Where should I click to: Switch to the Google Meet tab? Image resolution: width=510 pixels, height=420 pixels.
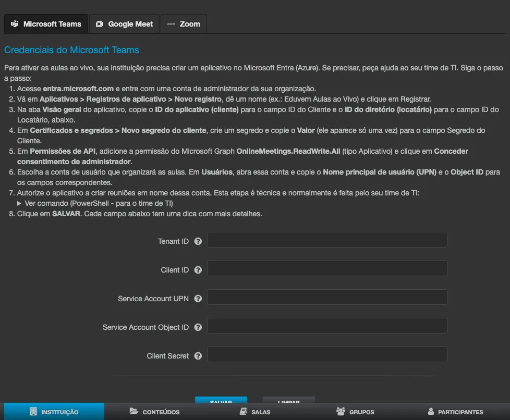pos(124,24)
